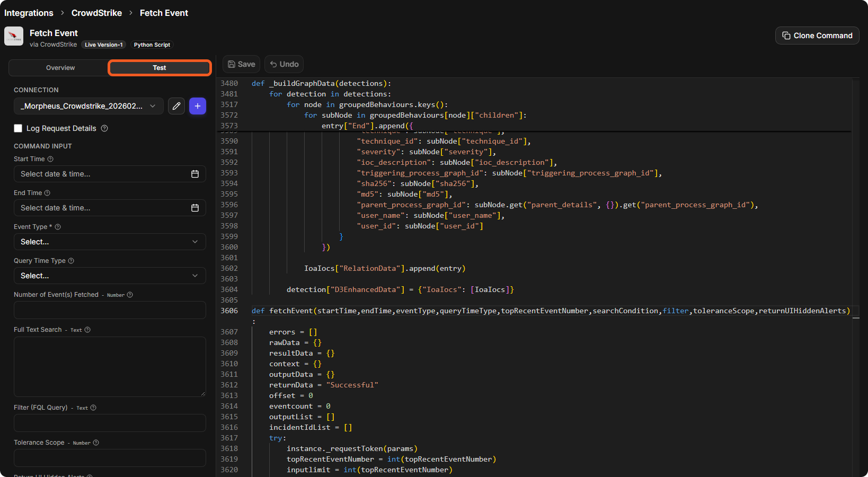Click the End Time date input field
Image resolution: width=868 pixels, height=477 pixels.
click(x=110, y=208)
